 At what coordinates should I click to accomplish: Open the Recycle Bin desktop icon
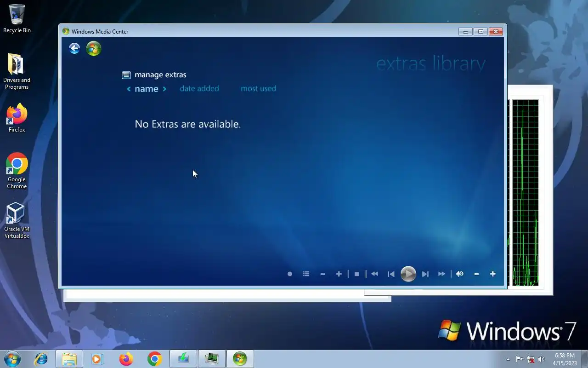pyautogui.click(x=17, y=19)
